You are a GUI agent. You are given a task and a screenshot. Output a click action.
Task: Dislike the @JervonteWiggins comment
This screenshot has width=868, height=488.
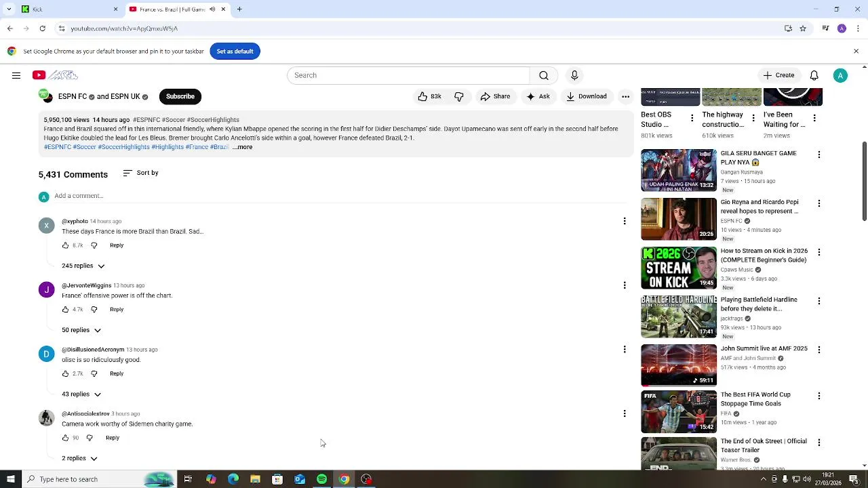tap(94, 310)
